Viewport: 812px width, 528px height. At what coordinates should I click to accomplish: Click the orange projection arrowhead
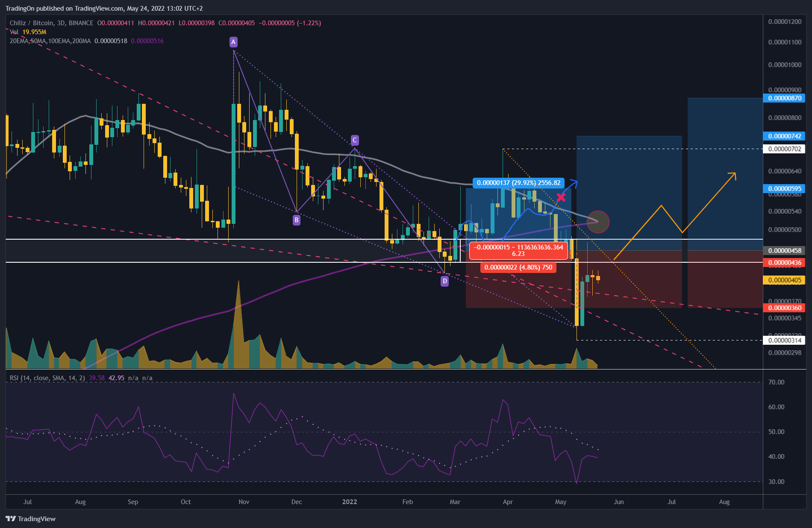tap(732, 176)
